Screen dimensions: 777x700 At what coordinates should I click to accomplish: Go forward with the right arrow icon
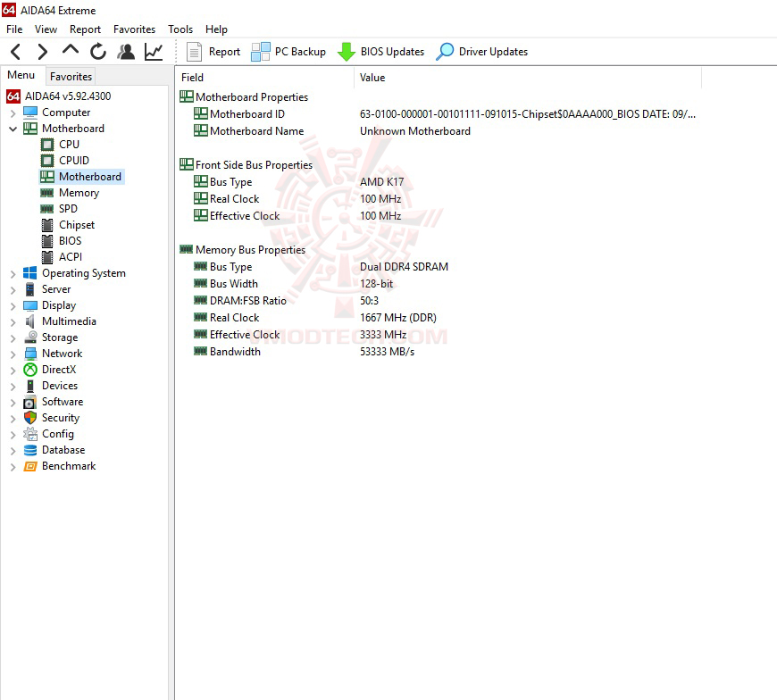pos(43,52)
